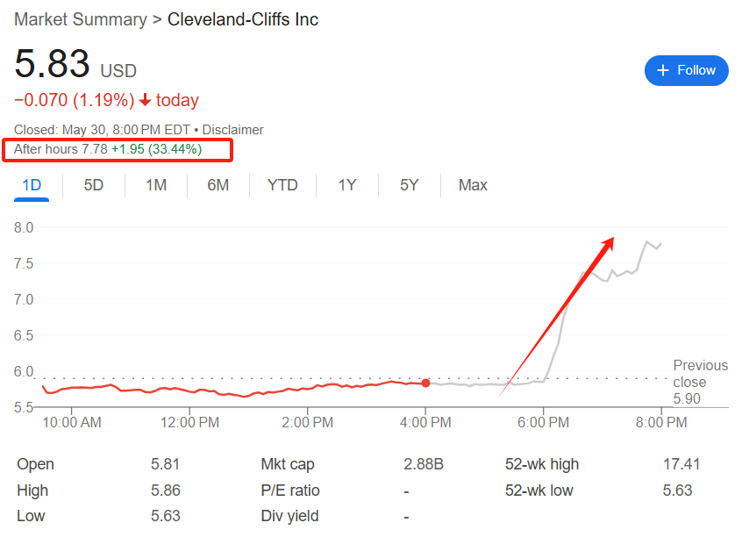Click the 52-wk high value 17.41
This screenshot has height=537, width=756.
[681, 464]
